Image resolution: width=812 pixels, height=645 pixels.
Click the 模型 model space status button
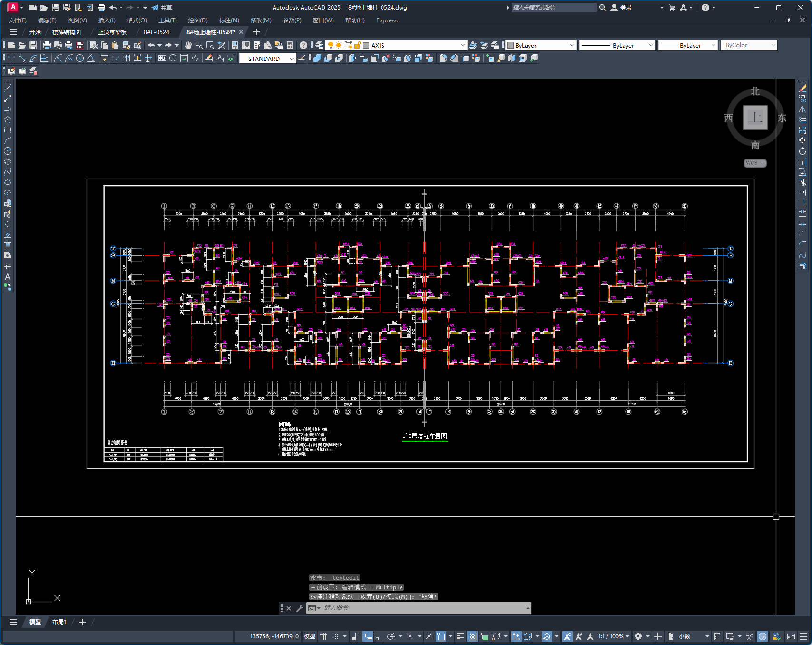(x=310, y=636)
